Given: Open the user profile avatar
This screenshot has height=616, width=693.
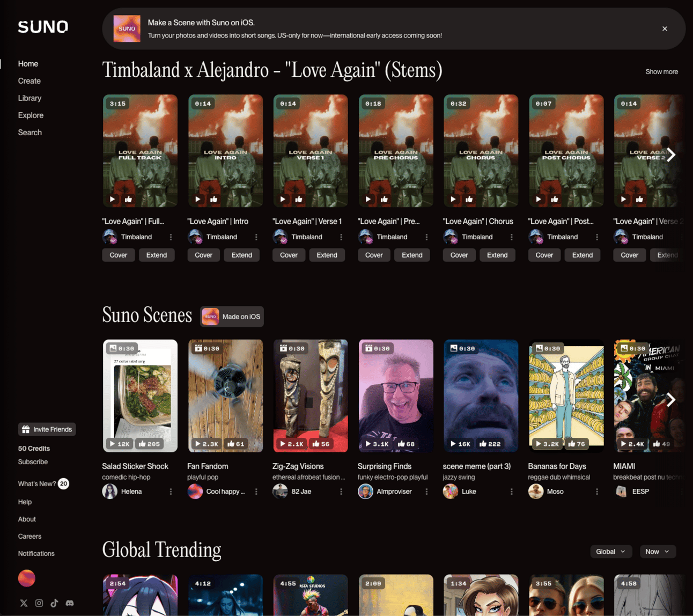Looking at the screenshot, I should (27, 578).
